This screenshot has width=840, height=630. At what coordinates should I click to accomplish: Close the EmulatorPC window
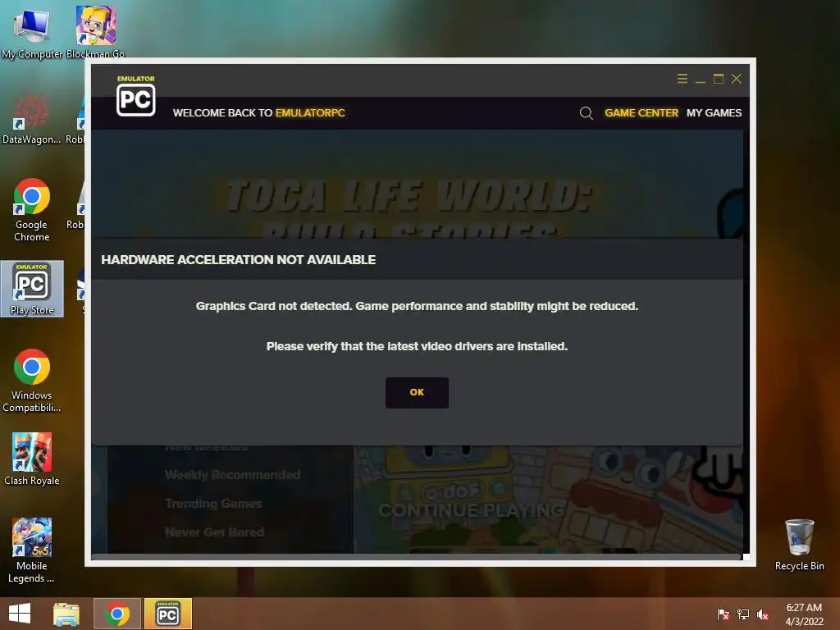[x=737, y=79]
